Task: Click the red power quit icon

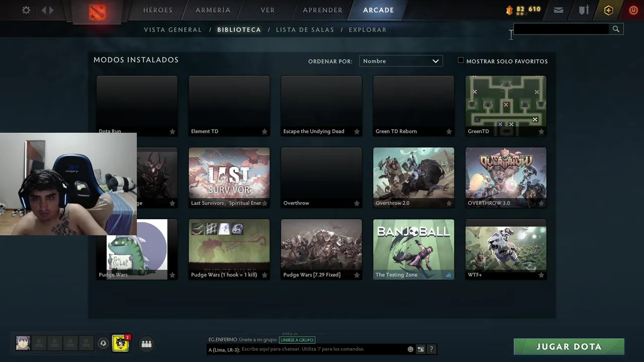Action: coord(633,10)
